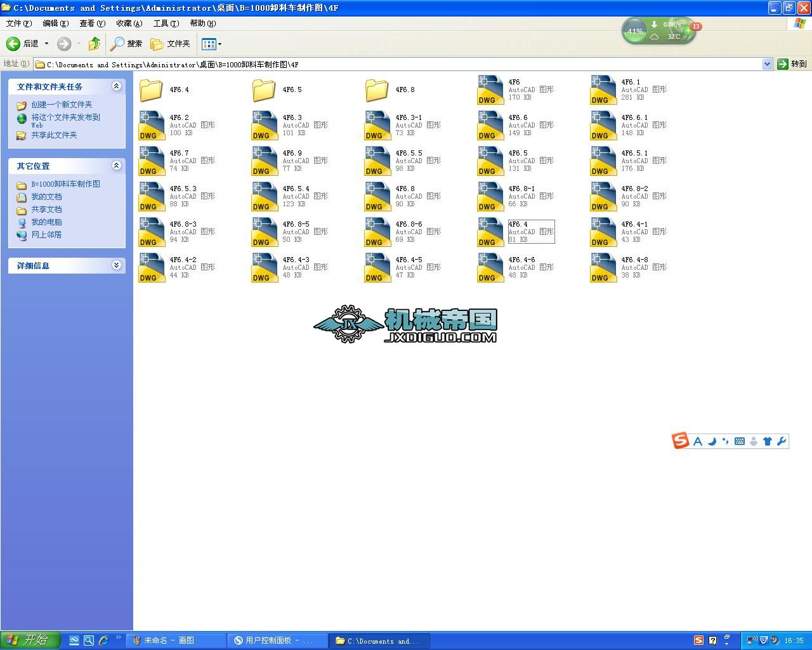Select the 4F6.9 DWG file icon
The height and width of the screenshot is (650, 812).
point(265,161)
